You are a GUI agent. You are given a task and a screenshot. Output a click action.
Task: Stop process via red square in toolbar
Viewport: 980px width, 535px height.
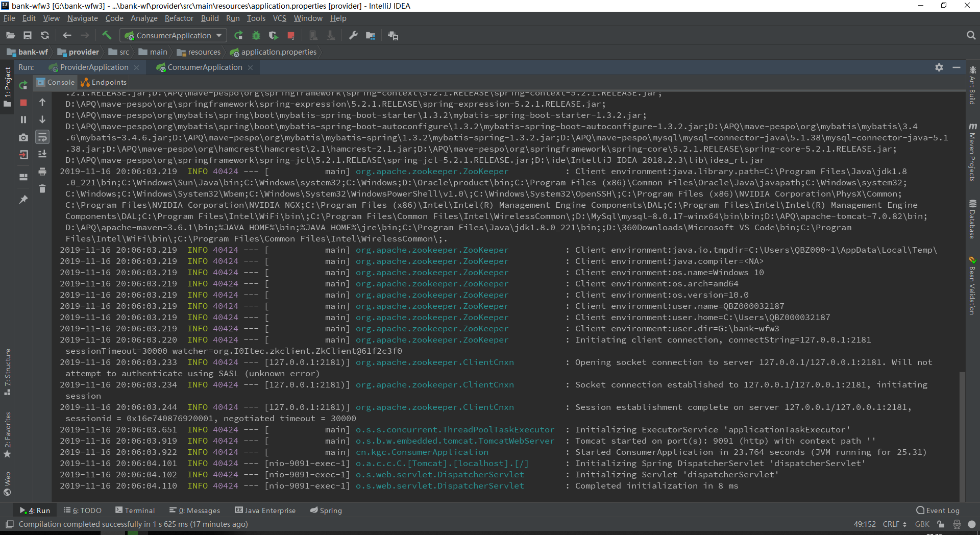291,35
